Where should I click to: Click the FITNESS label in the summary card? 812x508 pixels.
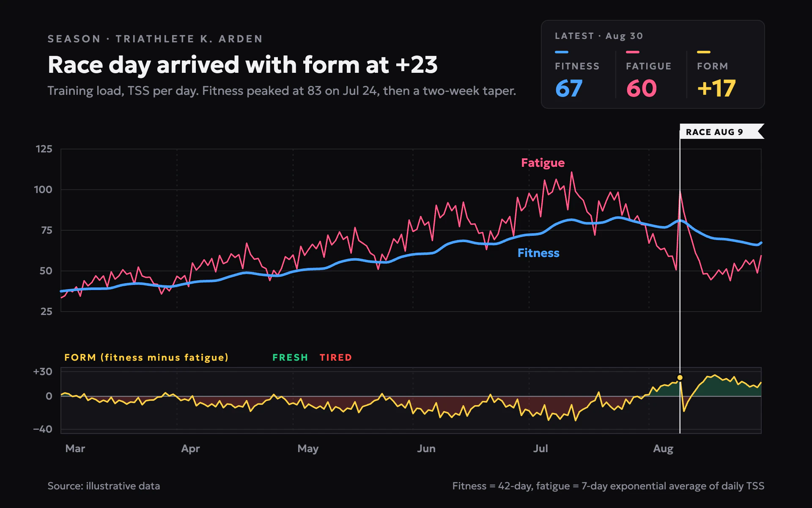(x=577, y=66)
